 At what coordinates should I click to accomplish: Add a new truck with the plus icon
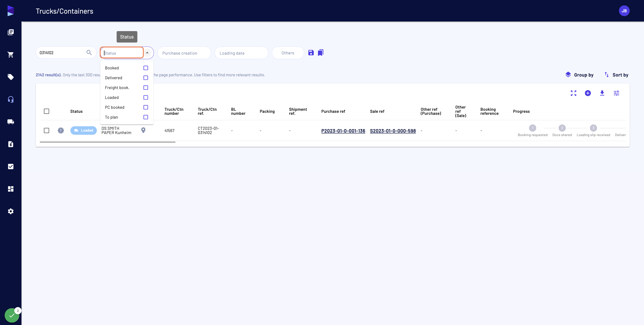588,93
